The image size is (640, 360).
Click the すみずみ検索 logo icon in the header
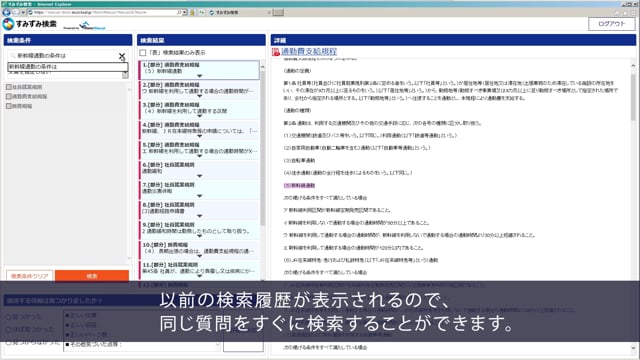click(8, 24)
